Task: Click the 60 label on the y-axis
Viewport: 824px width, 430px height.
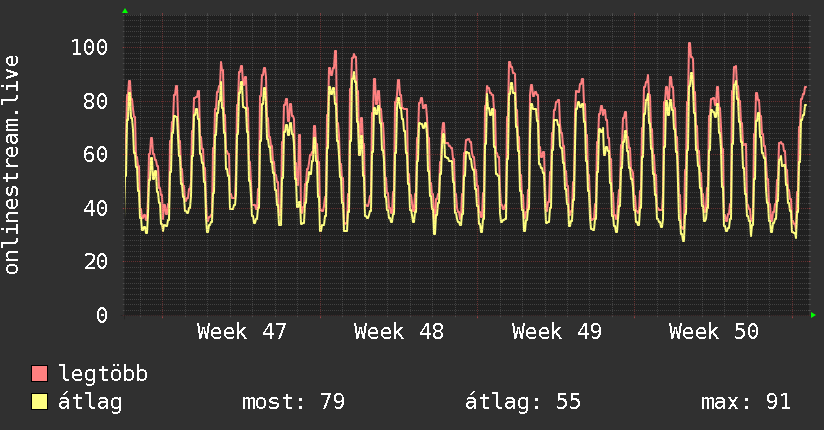Action: point(95,154)
